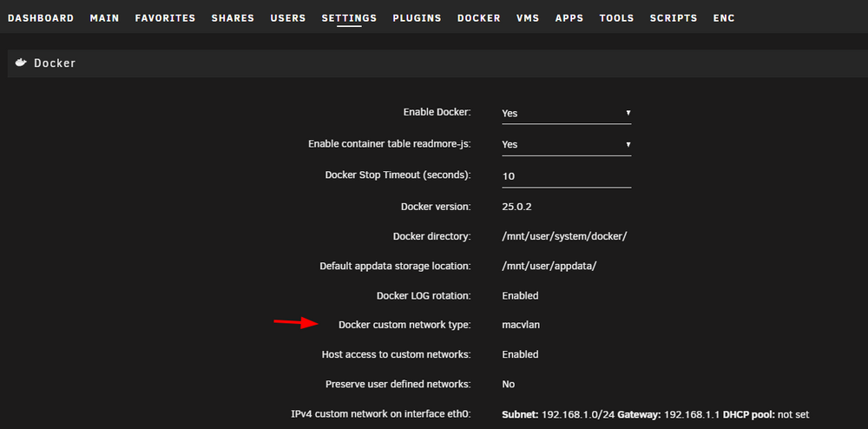868x429 pixels.
Task: Open the Users tab
Action: pyautogui.click(x=288, y=18)
